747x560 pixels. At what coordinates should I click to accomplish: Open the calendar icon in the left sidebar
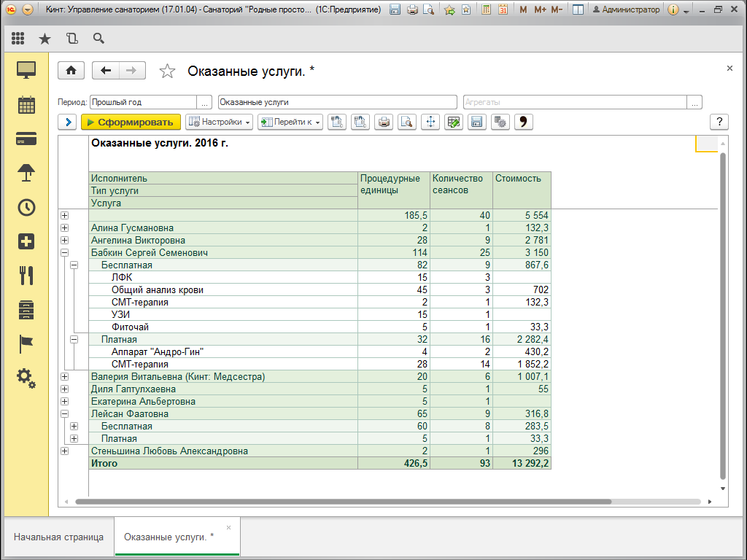tap(26, 104)
